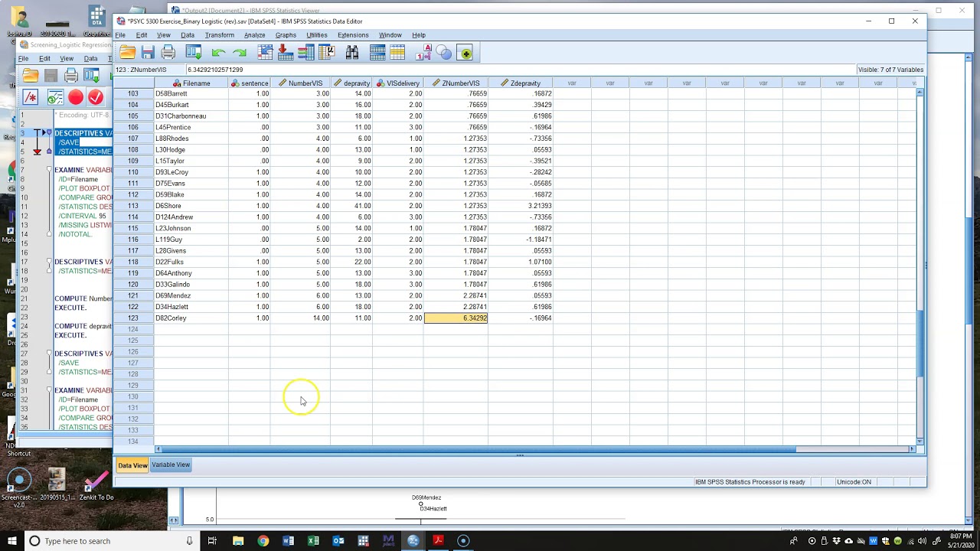Toggle Value Labels display icon
Screen dimensions: 980x551
pos(423,53)
